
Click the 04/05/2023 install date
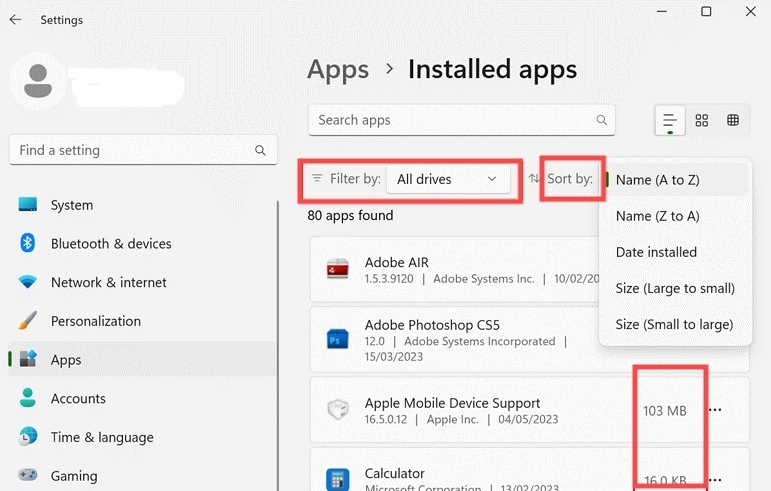528,419
